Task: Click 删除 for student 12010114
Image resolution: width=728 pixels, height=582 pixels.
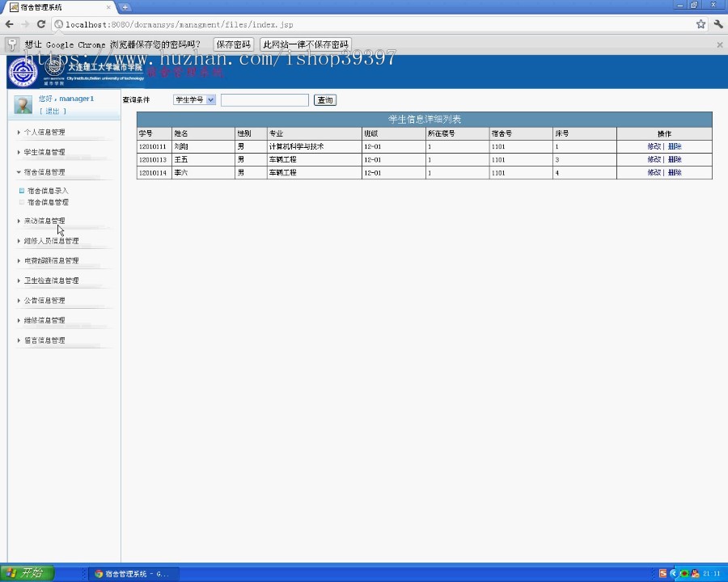Action: tap(675, 172)
